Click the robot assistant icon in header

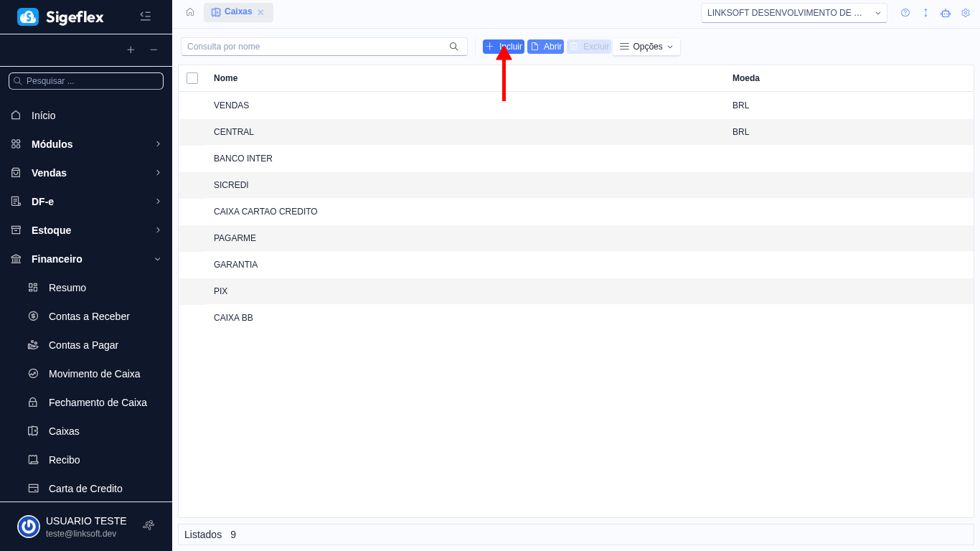click(x=946, y=13)
